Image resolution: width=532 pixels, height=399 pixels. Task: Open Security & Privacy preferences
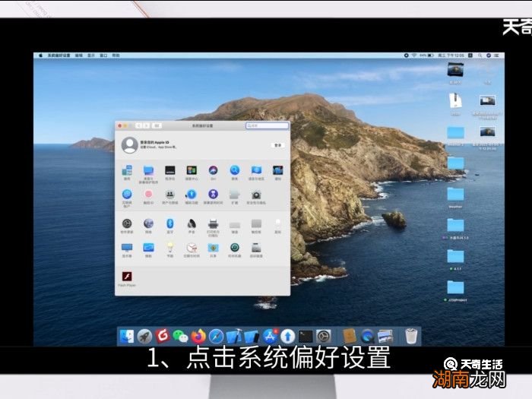pyautogui.click(x=257, y=195)
